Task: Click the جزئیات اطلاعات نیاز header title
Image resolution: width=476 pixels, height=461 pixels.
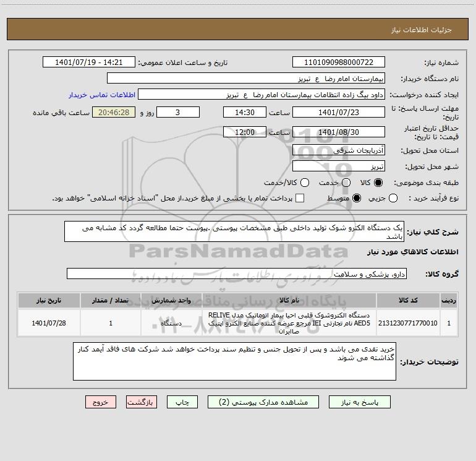Action: pos(421,30)
